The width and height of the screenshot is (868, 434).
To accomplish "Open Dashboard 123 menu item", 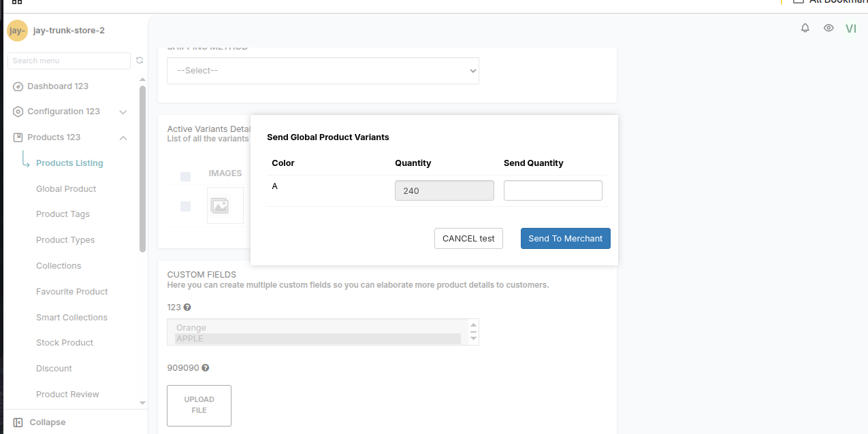I will pyautogui.click(x=58, y=86).
